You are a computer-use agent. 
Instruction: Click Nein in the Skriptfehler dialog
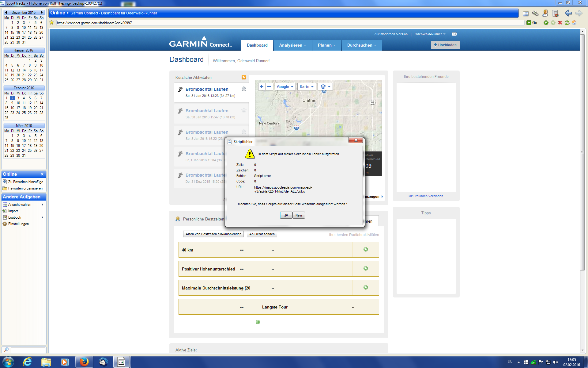[299, 215]
